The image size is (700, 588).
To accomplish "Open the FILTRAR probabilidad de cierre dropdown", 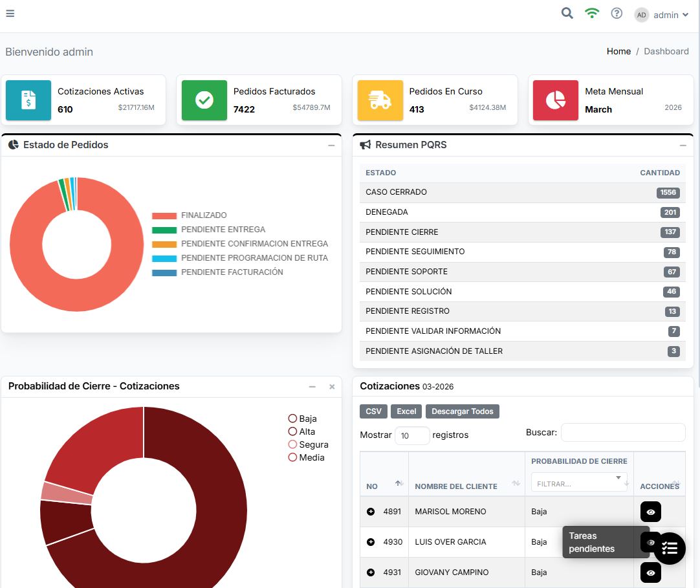I will point(579,482).
